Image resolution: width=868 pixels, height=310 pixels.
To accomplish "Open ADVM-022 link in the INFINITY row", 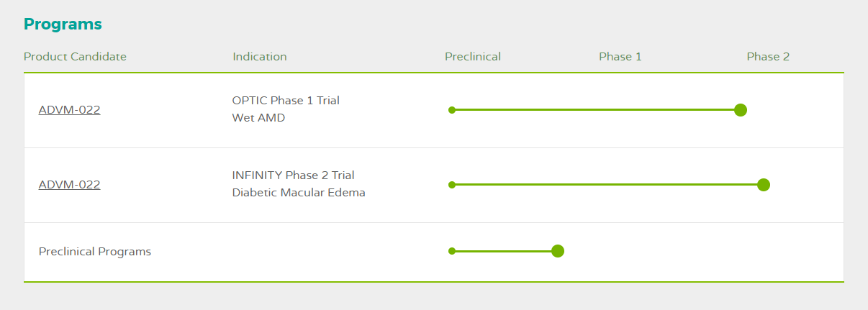I will [69, 185].
